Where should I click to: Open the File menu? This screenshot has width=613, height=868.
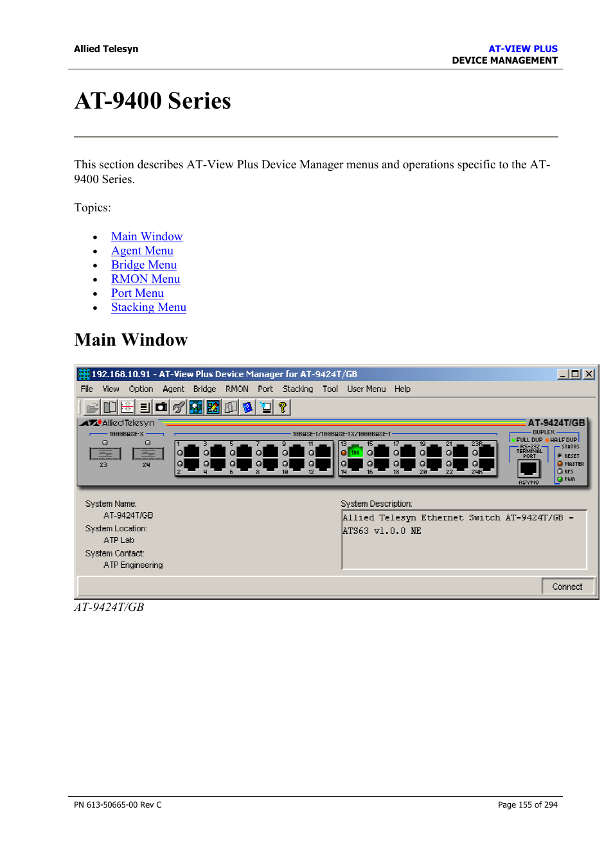click(87, 389)
